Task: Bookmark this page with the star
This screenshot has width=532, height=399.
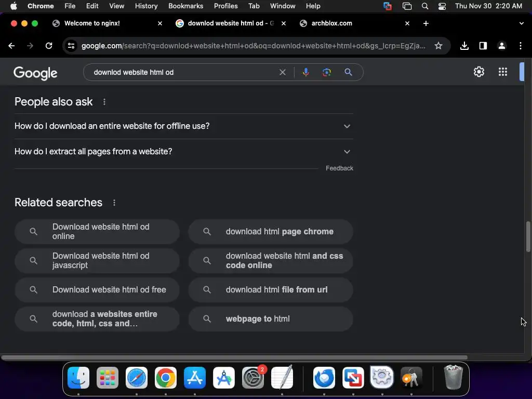Action: pyautogui.click(x=438, y=46)
